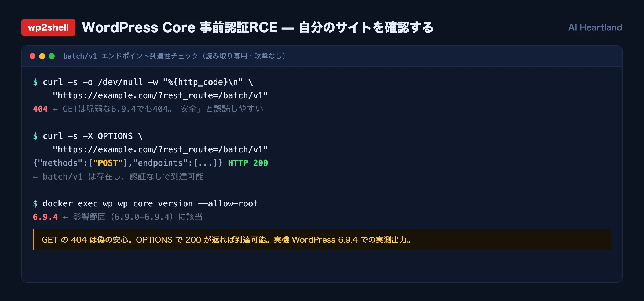Click the terminal title 'batch/v1 エンドポイント到達性チェック'

pyautogui.click(x=131, y=56)
